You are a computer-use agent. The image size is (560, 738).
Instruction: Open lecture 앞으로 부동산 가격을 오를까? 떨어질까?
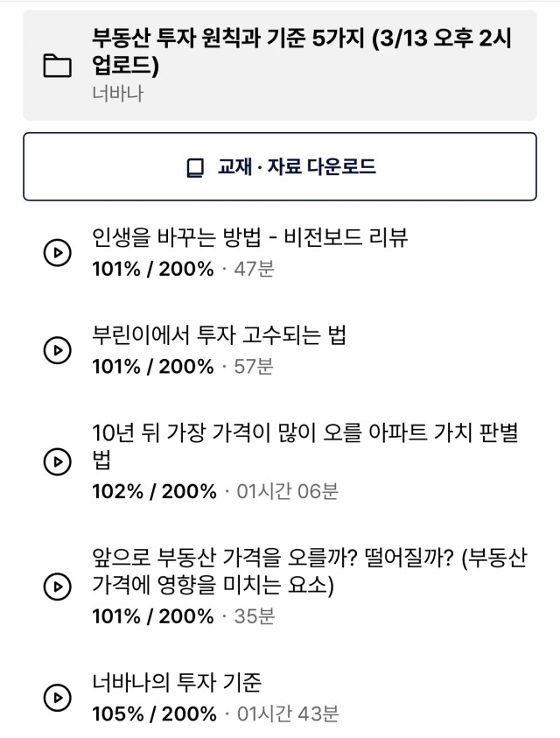pyautogui.click(x=309, y=571)
